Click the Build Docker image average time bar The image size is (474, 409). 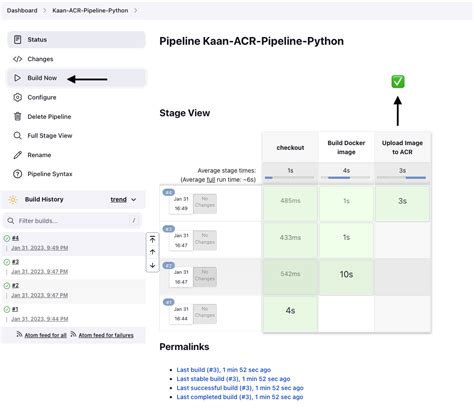point(346,178)
